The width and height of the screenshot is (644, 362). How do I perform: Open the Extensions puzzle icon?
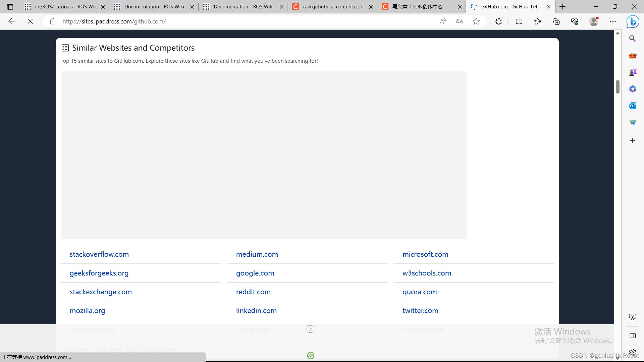(x=498, y=21)
